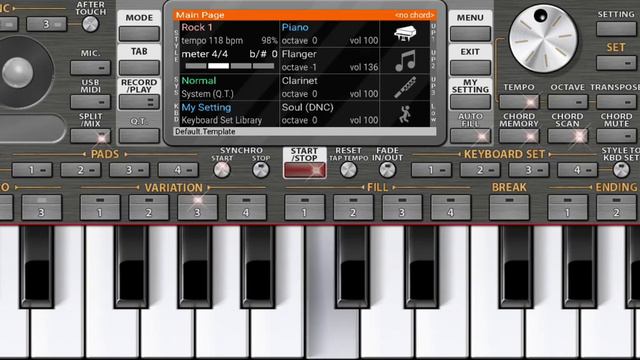This screenshot has width=640, height=360.
Task: Click the Exit button
Action: [470, 68]
